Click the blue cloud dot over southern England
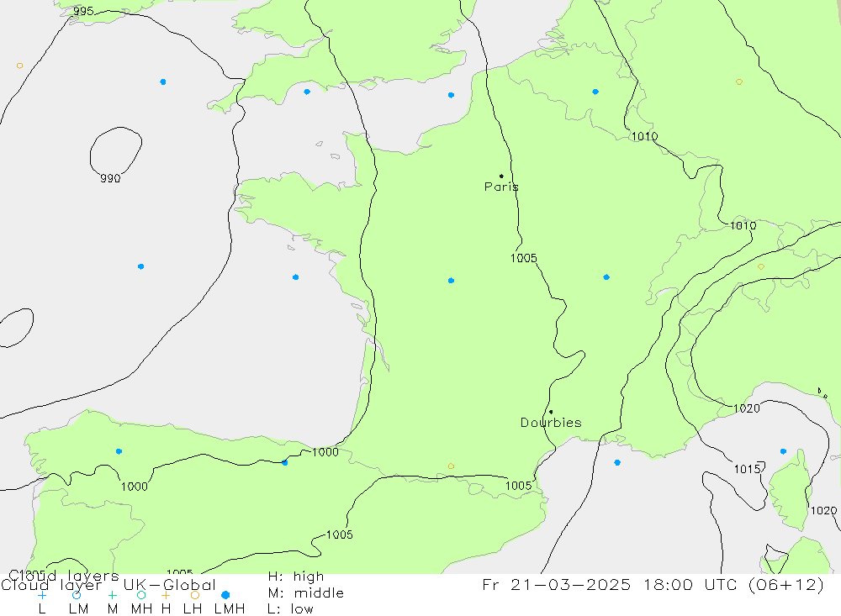This screenshot has width=841, height=616. point(307,92)
